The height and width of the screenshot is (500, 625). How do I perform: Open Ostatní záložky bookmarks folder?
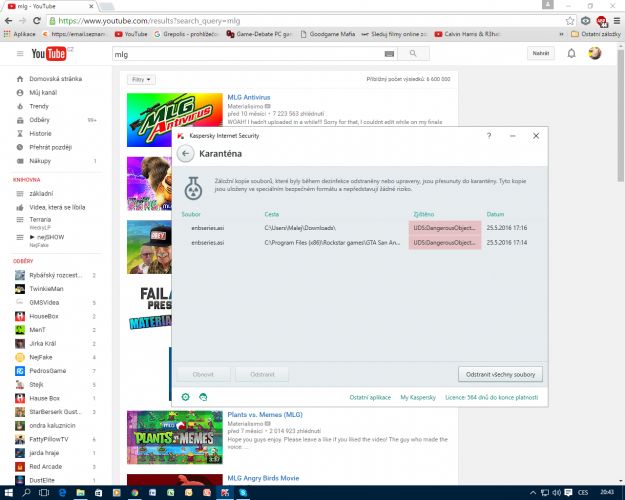[596, 34]
